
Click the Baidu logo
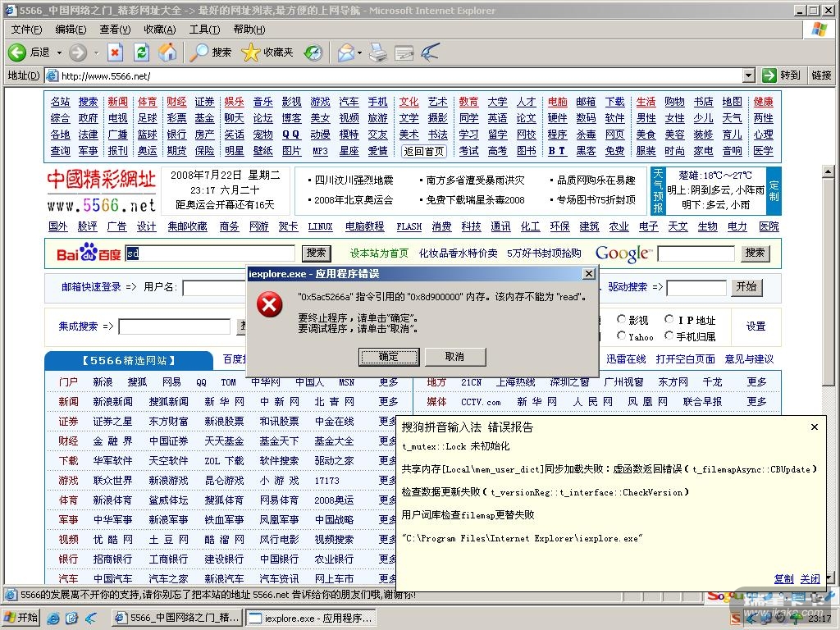(89, 253)
